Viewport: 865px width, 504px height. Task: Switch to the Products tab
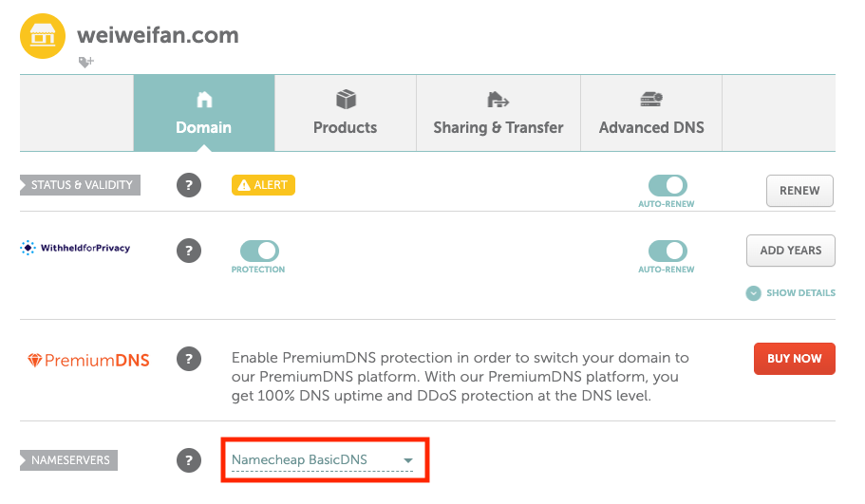coord(346,114)
